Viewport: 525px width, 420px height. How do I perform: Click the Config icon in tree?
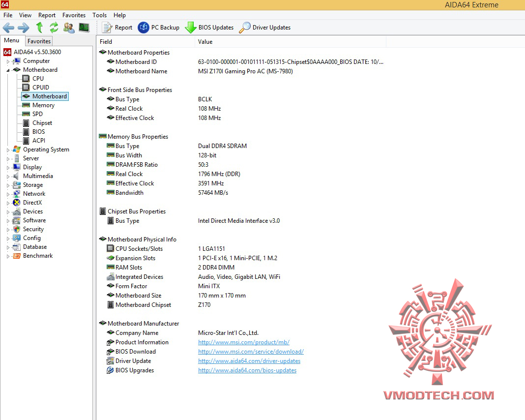[x=17, y=238]
